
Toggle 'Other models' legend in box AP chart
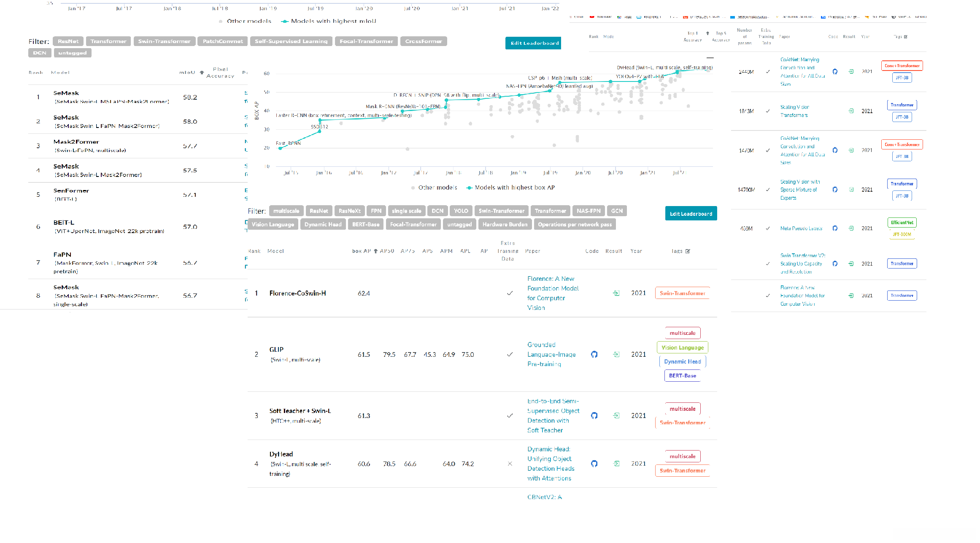tap(434, 187)
